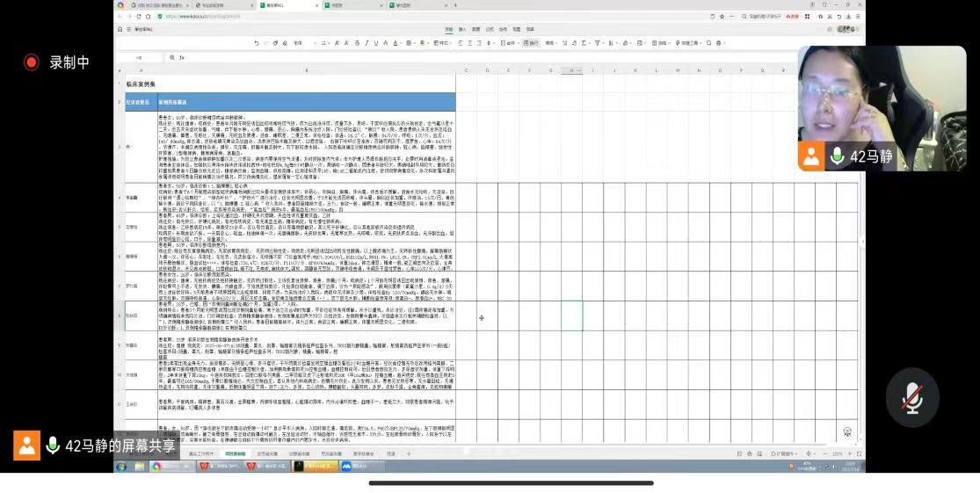Image resolution: width=980 pixels, height=493 pixels.
Task: Switch to the 开始 (Home) ribbon tab
Action: point(449,29)
